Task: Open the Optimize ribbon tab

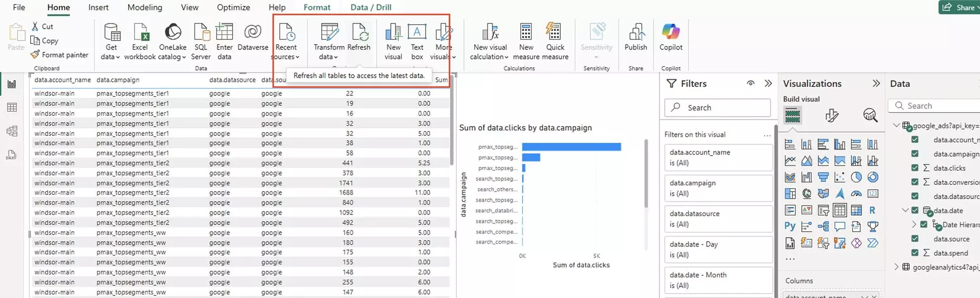Action: (x=234, y=7)
